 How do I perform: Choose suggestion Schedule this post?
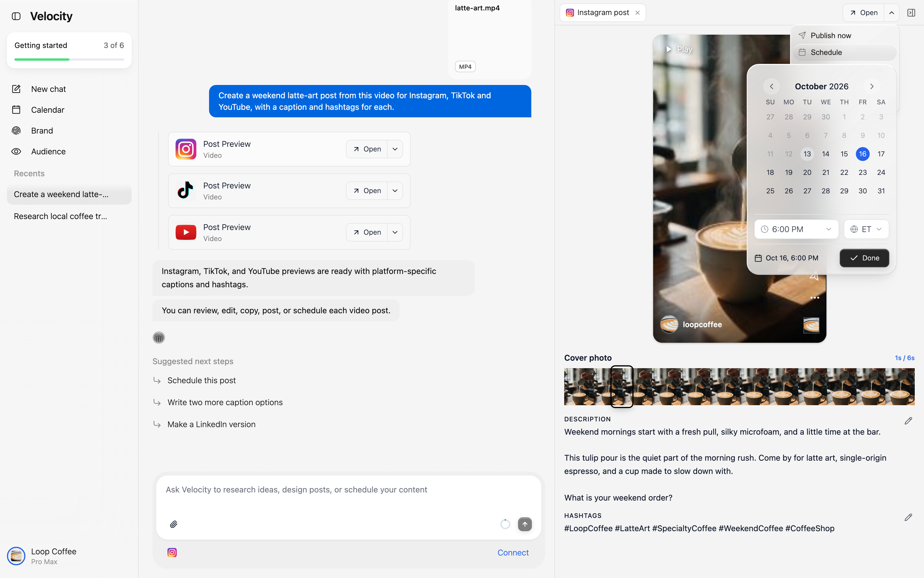pos(201,380)
